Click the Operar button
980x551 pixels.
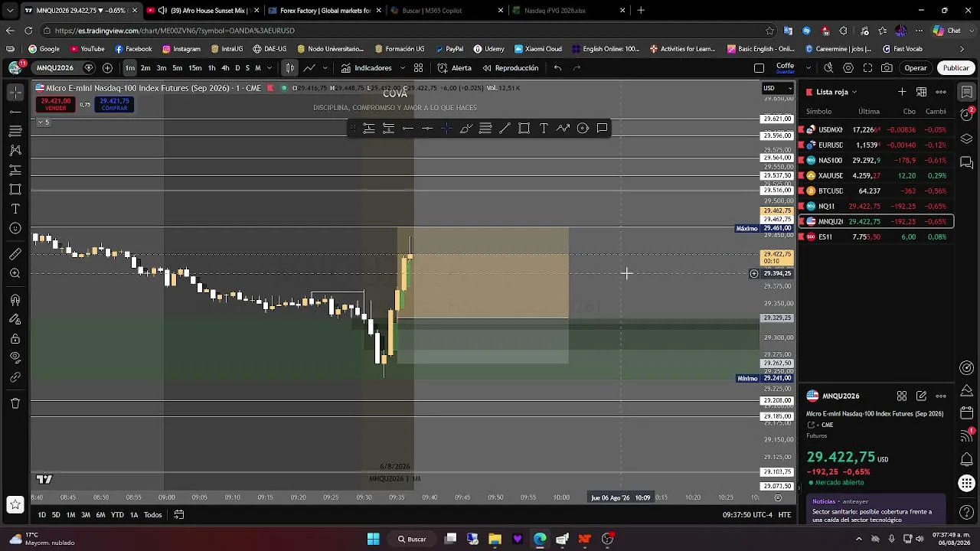click(x=916, y=68)
